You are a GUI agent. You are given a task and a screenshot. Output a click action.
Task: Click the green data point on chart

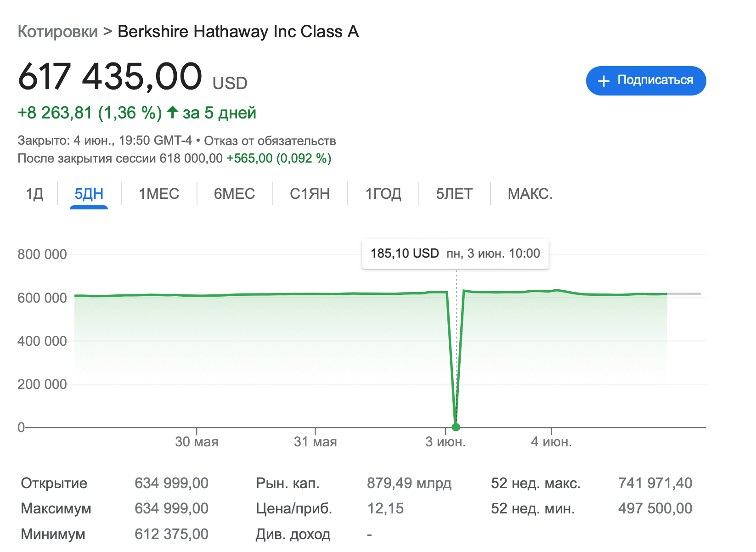(456, 427)
